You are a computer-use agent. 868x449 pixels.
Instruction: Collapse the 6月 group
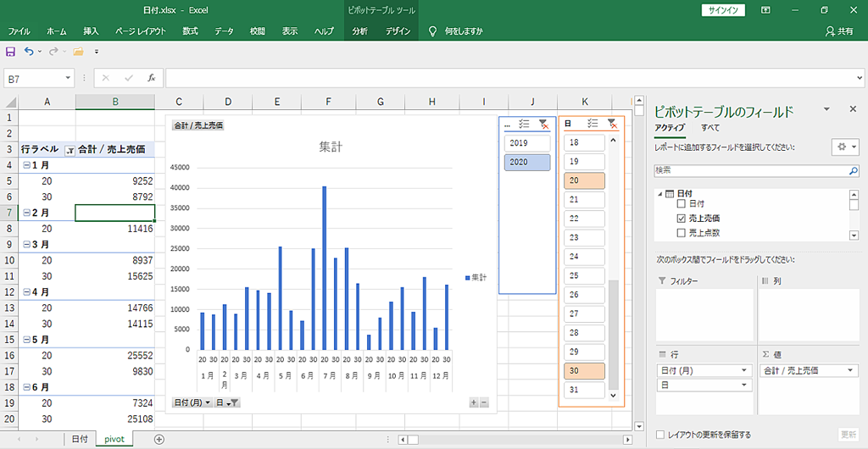click(x=26, y=387)
